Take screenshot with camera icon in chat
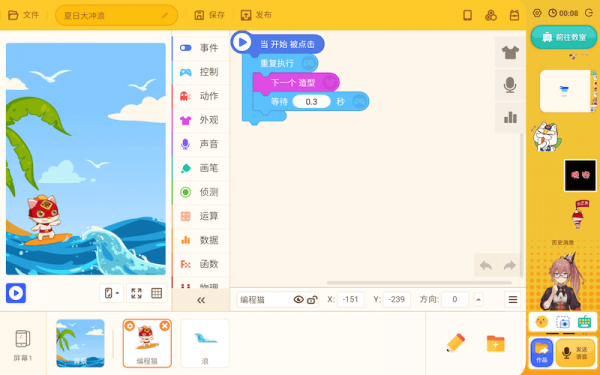Image resolution: width=600 pixels, height=375 pixels. (562, 322)
